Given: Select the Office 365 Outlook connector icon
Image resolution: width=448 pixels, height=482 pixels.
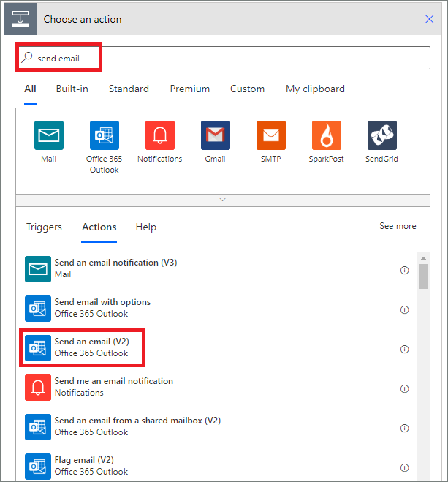Looking at the screenshot, I should click(105, 135).
